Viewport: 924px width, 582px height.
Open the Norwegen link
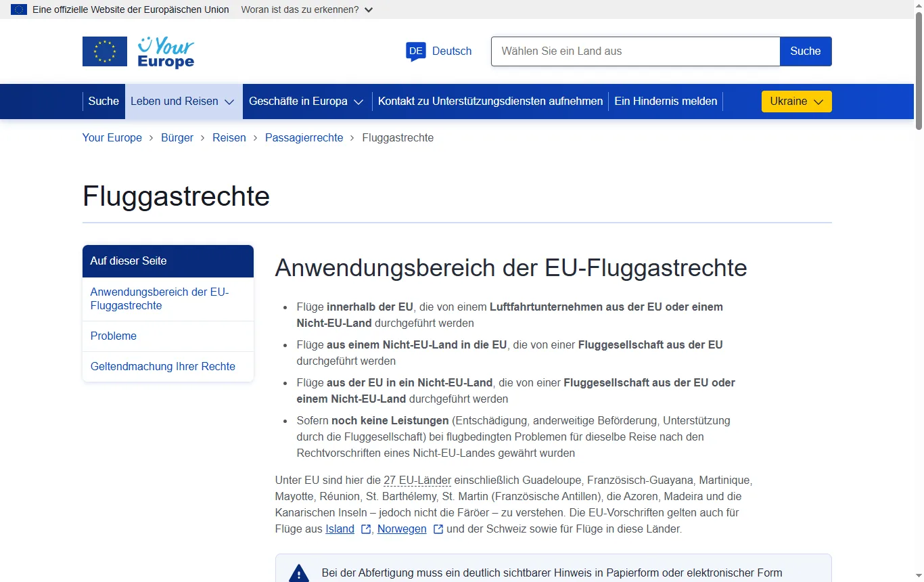(402, 529)
